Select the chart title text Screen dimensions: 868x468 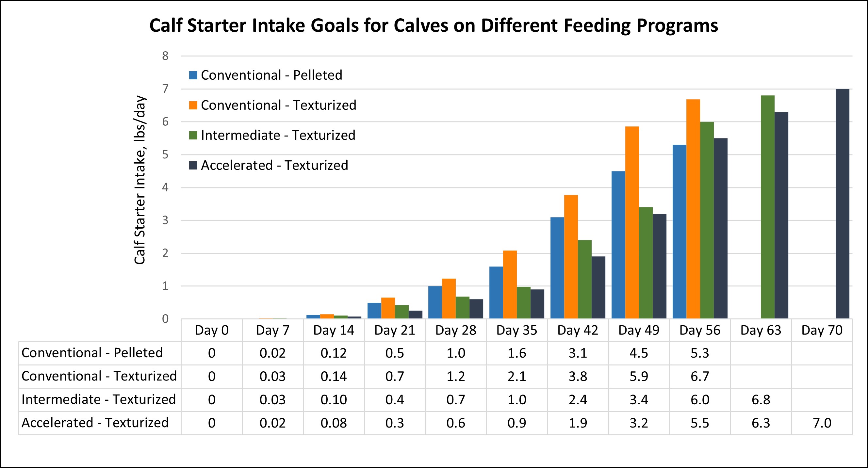coord(434,25)
